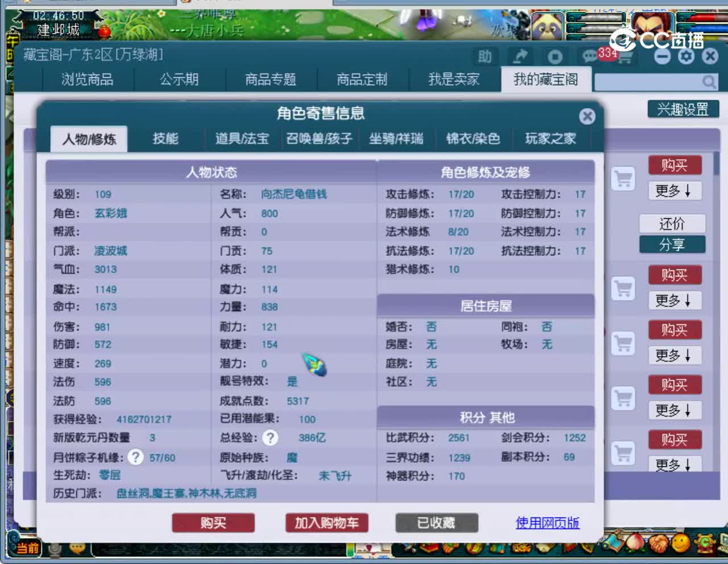This screenshot has height=564, width=728.
Task: Click the question mark beside 总经验
Action: coord(270,438)
